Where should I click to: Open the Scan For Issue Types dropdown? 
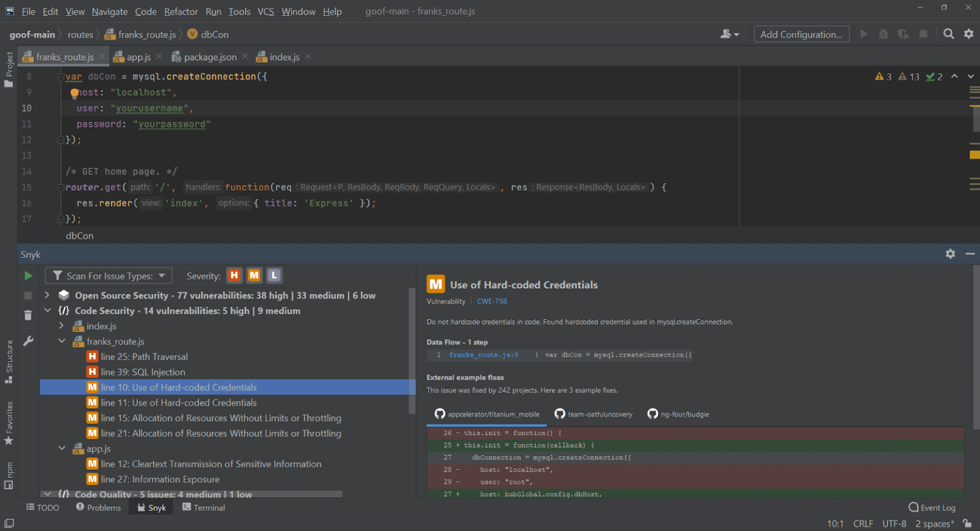click(108, 275)
